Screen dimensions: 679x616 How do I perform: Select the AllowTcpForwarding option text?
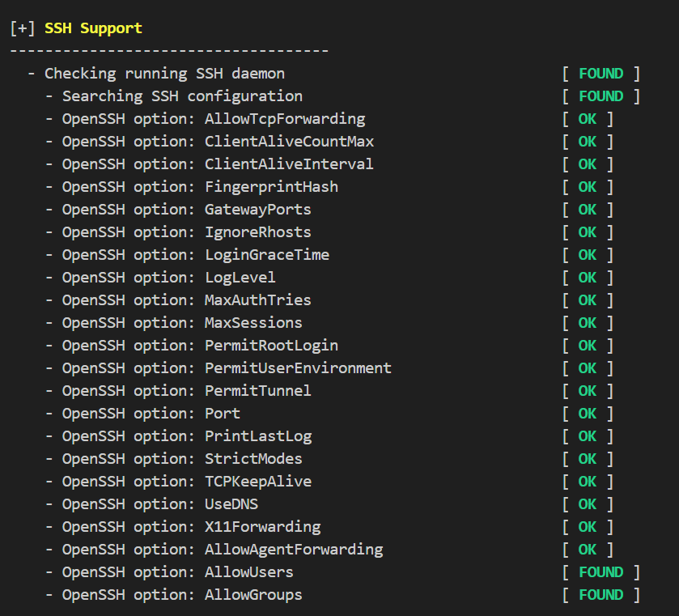pos(285,119)
